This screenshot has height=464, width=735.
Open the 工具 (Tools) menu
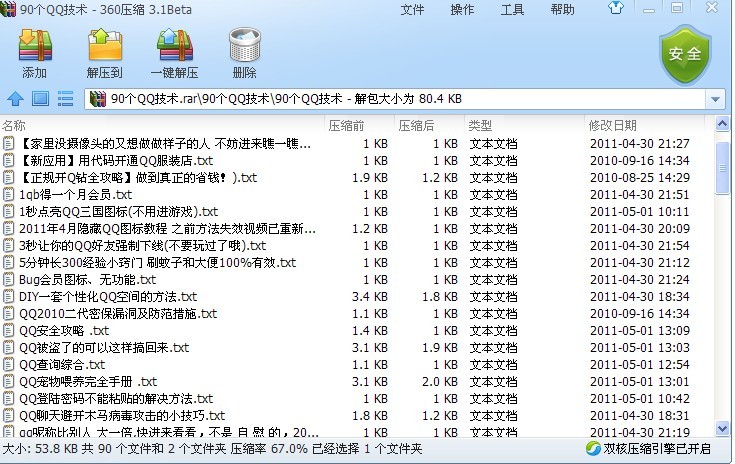tap(512, 10)
